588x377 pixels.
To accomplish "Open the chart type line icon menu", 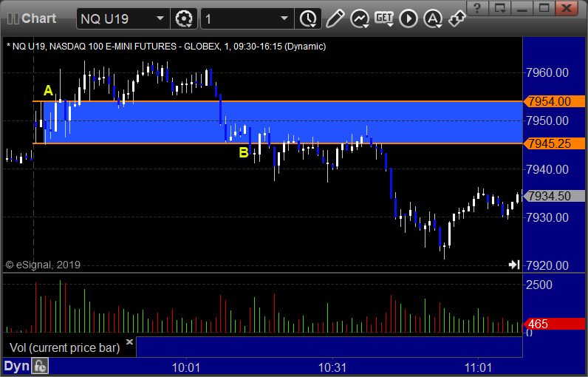I will (359, 18).
